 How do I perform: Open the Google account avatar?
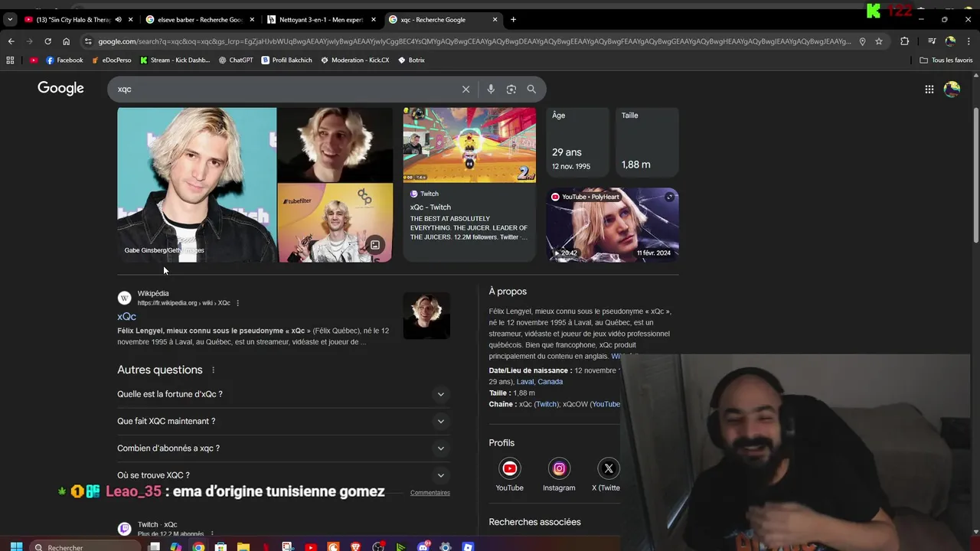click(x=952, y=90)
